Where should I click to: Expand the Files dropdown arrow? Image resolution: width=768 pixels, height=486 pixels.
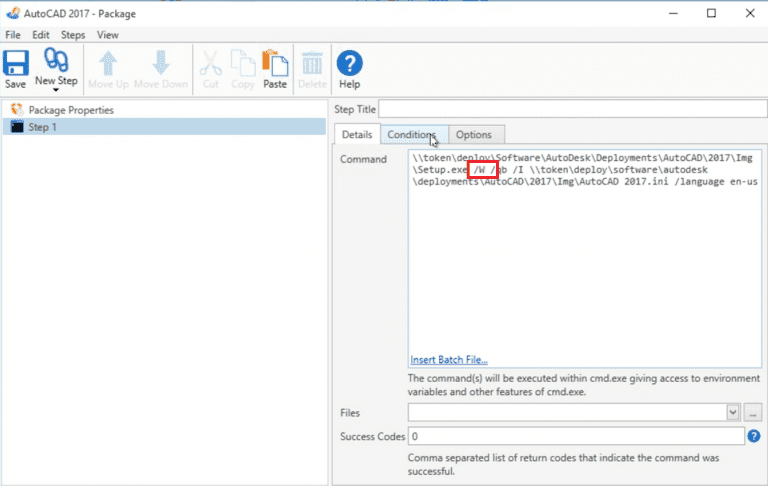[x=733, y=413]
